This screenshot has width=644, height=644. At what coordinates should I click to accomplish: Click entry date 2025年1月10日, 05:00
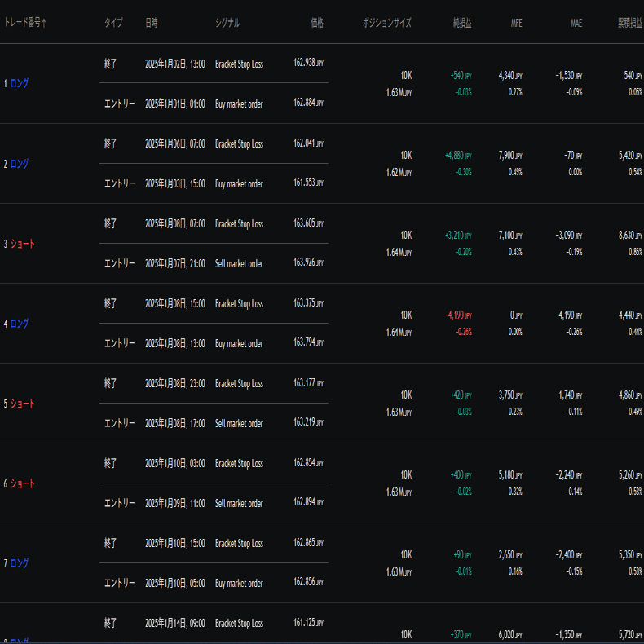click(175, 583)
